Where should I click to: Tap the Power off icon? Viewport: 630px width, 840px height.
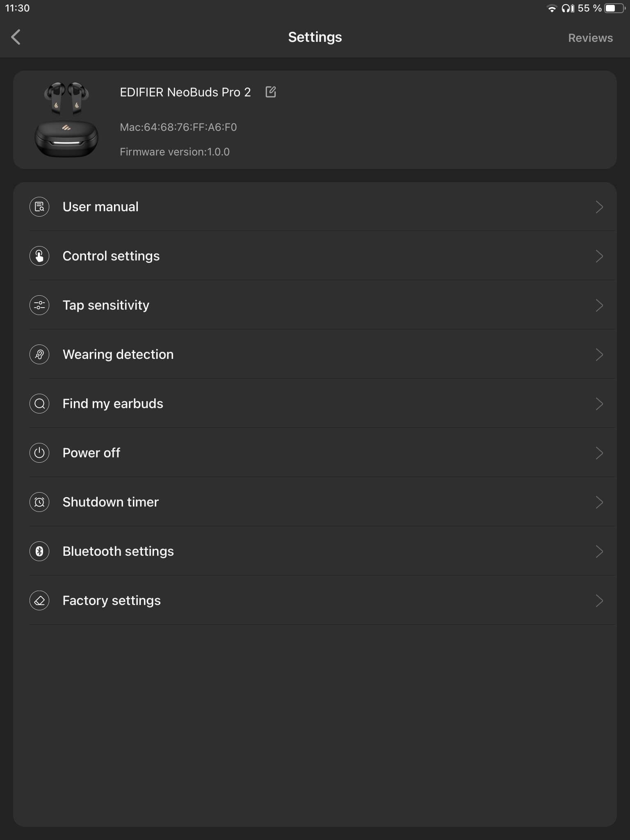tap(39, 453)
